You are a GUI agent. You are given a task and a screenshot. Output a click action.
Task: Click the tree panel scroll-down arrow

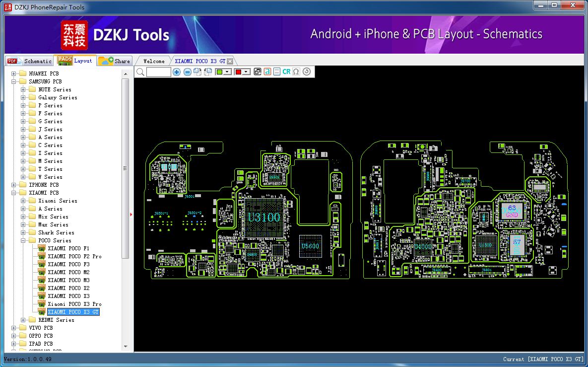coord(126,346)
